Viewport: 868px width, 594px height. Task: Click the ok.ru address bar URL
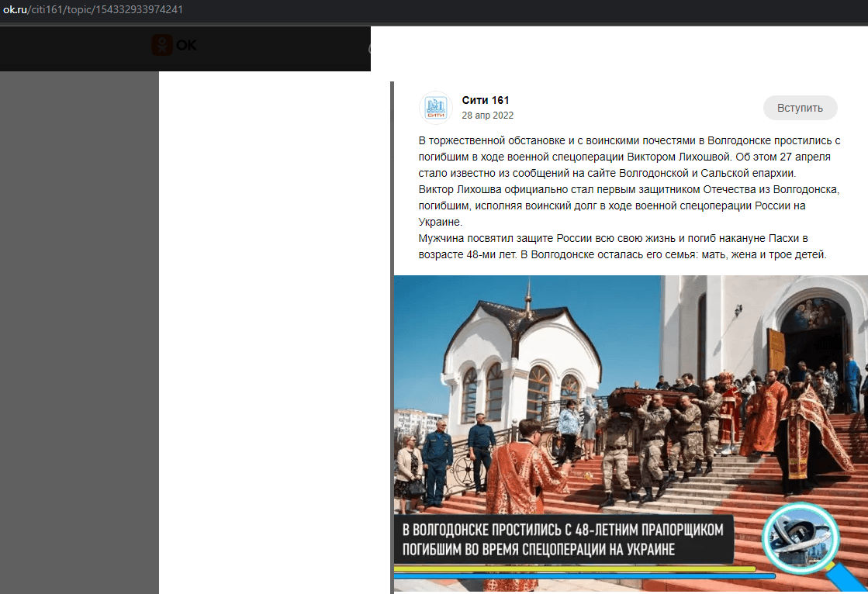[x=92, y=9]
